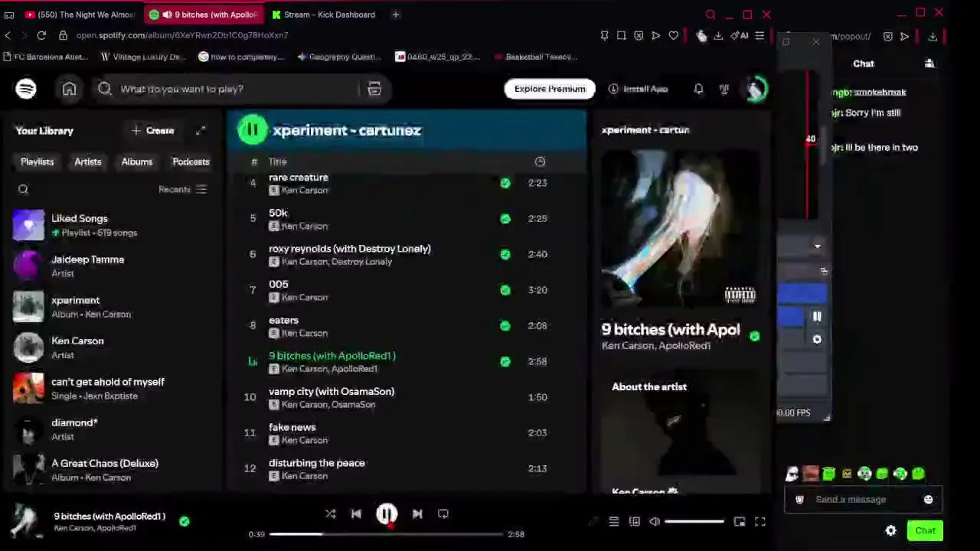Toggle shuffle playback
The image size is (980, 551).
pos(330,514)
